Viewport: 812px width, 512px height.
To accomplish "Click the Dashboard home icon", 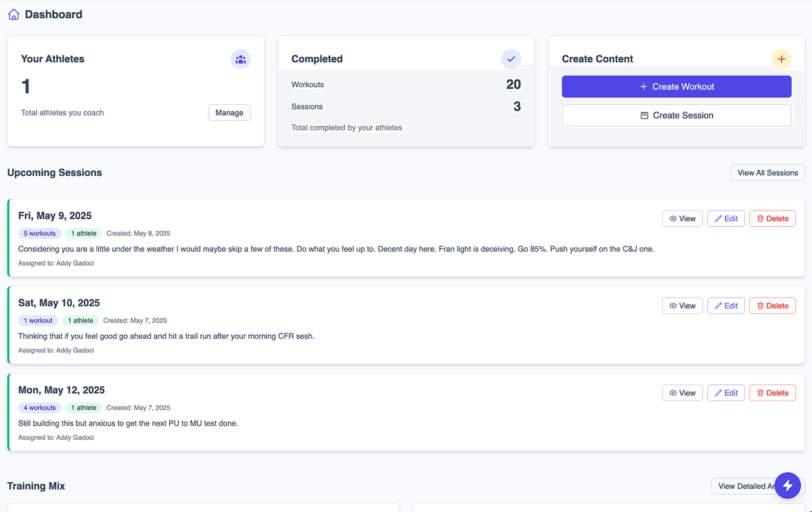I will (14, 14).
